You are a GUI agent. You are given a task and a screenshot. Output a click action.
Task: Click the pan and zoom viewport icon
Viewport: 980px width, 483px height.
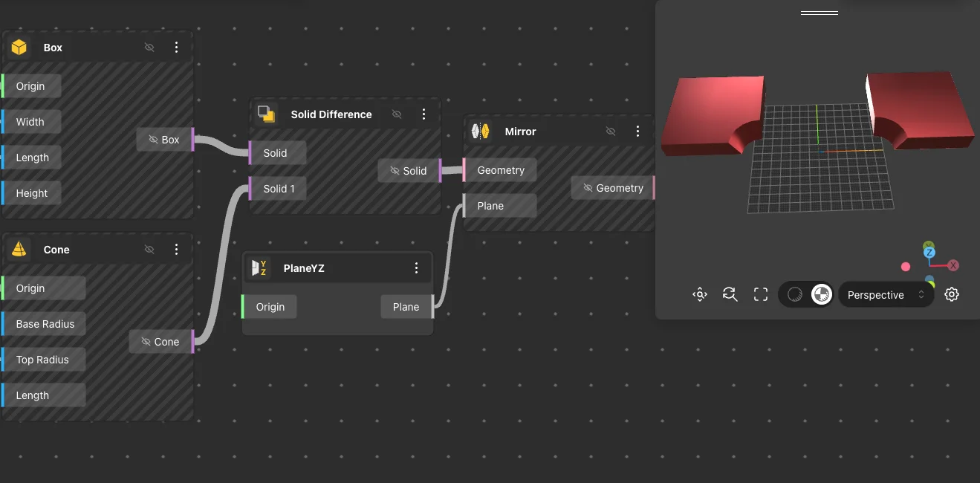pos(699,295)
